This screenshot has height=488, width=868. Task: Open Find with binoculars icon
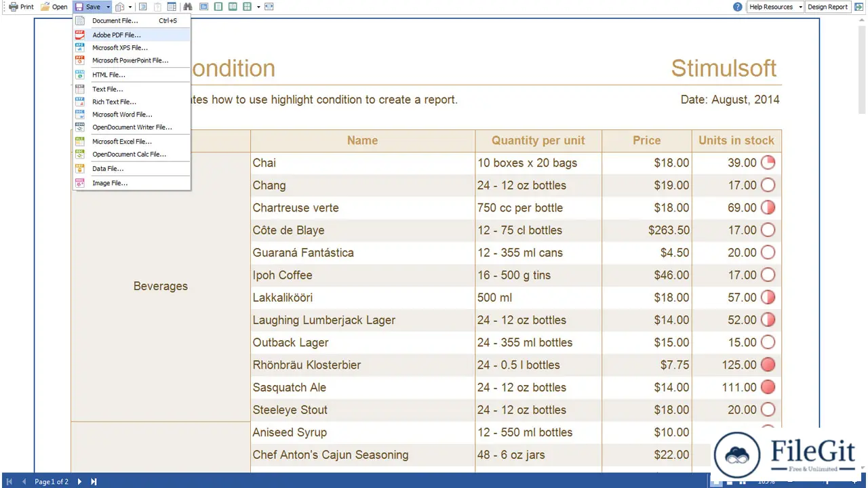pyautogui.click(x=188, y=7)
